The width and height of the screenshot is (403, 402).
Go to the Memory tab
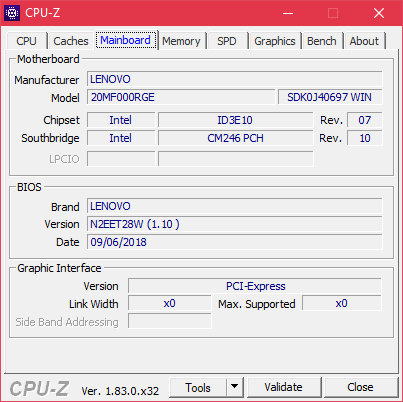point(181,41)
